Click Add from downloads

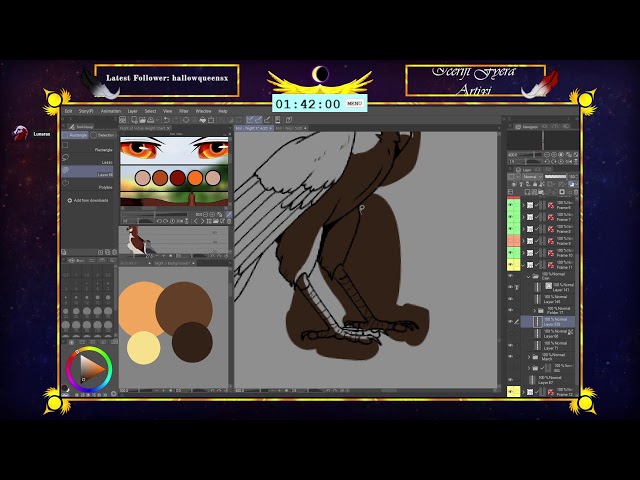click(88, 200)
